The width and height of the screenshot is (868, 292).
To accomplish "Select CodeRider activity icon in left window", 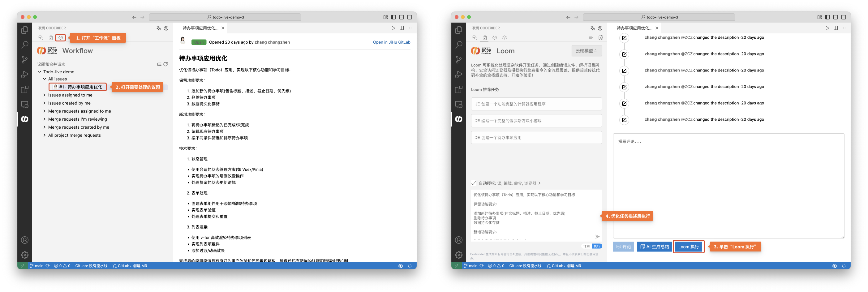I will (x=25, y=119).
